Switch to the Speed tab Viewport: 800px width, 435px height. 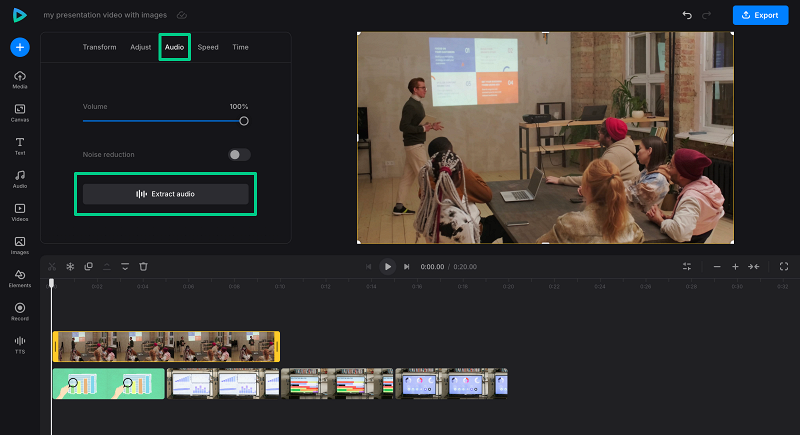208,47
